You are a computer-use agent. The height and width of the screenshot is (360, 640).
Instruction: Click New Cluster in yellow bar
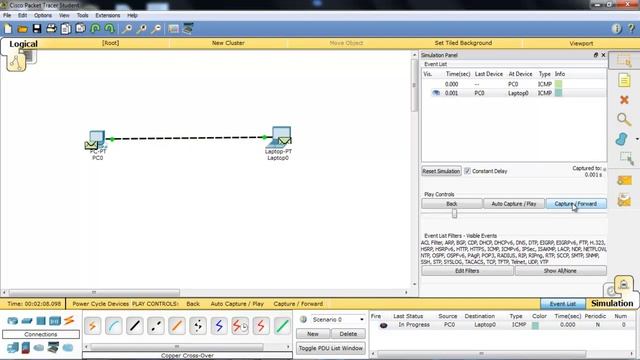pos(228,43)
